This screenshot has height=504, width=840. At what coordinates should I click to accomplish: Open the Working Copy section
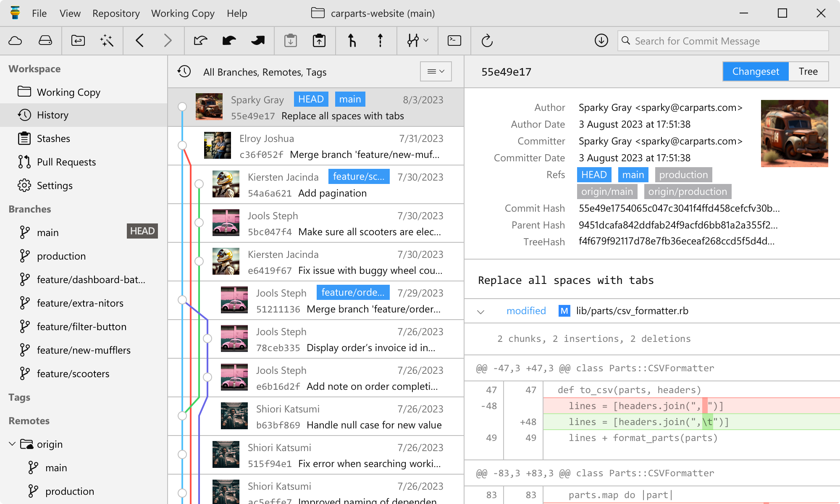[x=68, y=91]
